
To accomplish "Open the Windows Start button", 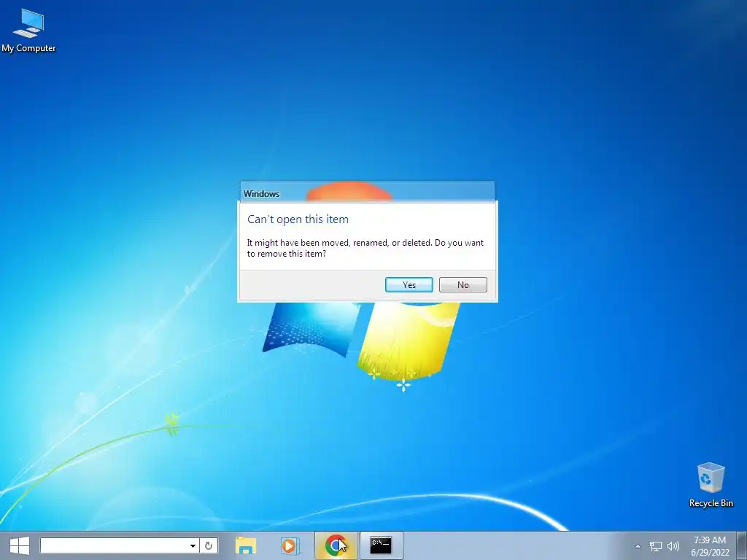I will 20,545.
